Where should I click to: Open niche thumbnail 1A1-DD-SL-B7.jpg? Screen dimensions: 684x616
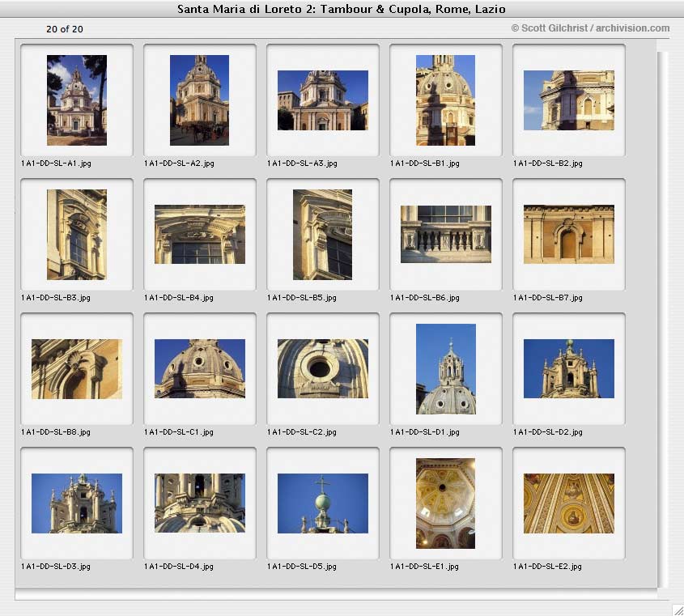click(x=569, y=234)
